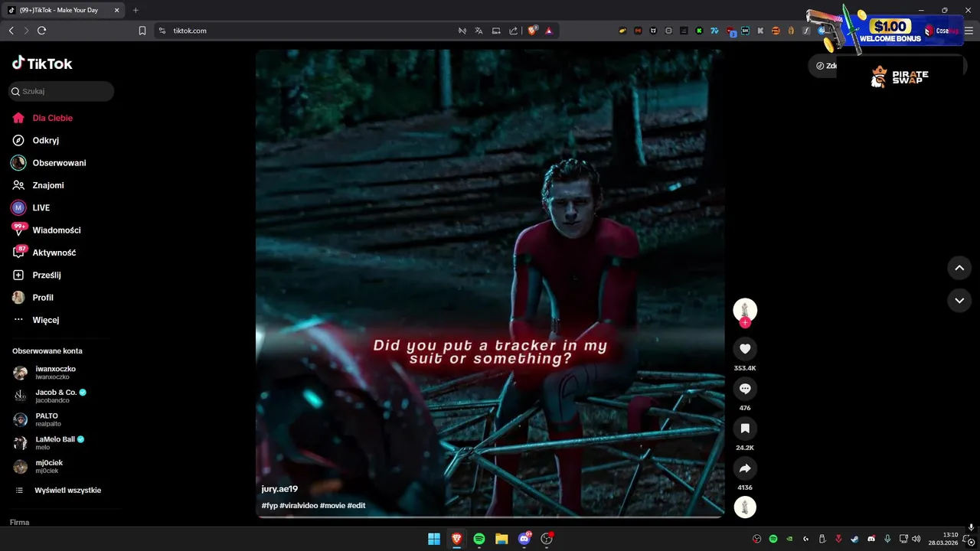
Task: Click the Firma footer link
Action: pos(20,523)
